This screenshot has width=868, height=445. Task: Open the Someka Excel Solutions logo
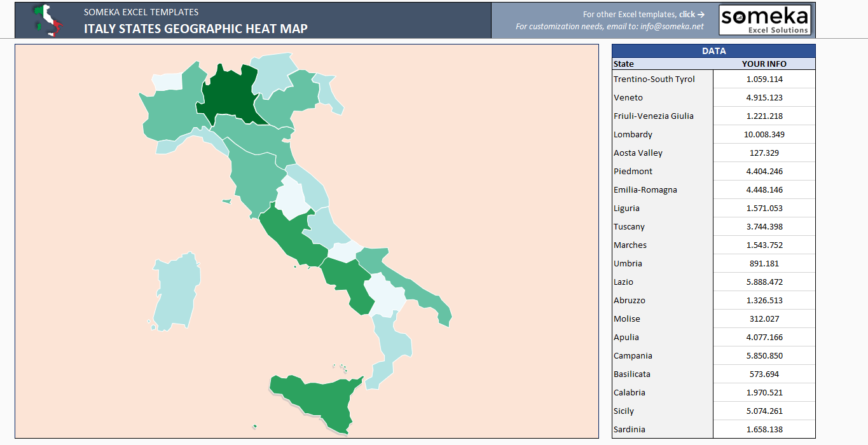point(766,20)
